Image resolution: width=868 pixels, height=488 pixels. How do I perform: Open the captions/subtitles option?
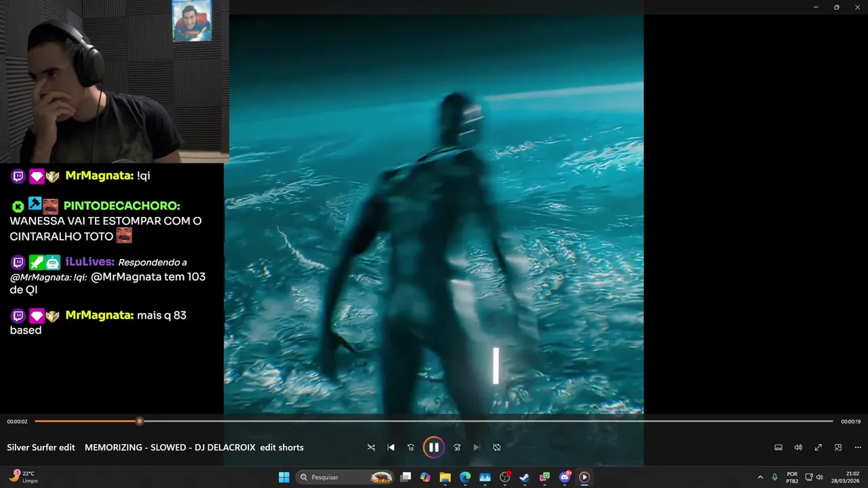pyautogui.click(x=778, y=447)
